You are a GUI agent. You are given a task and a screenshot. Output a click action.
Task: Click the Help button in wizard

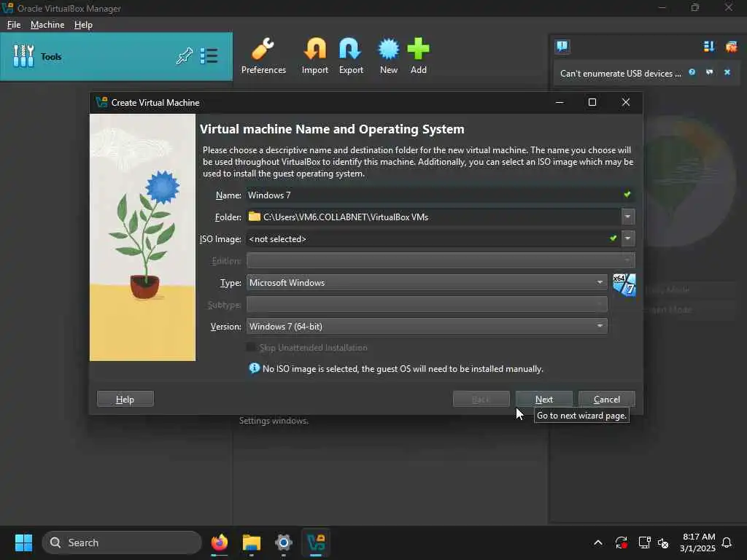(125, 399)
